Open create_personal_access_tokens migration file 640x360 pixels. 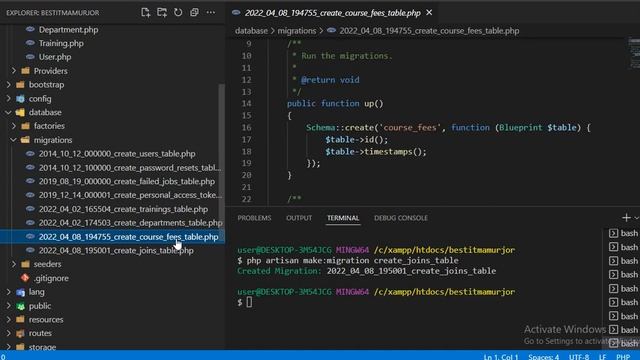point(130,195)
